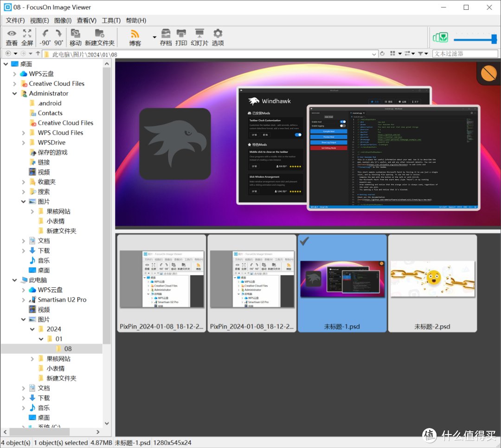Click status text '1 object(s) selected'
Screen dimensions: 501x448
click(x=61, y=443)
